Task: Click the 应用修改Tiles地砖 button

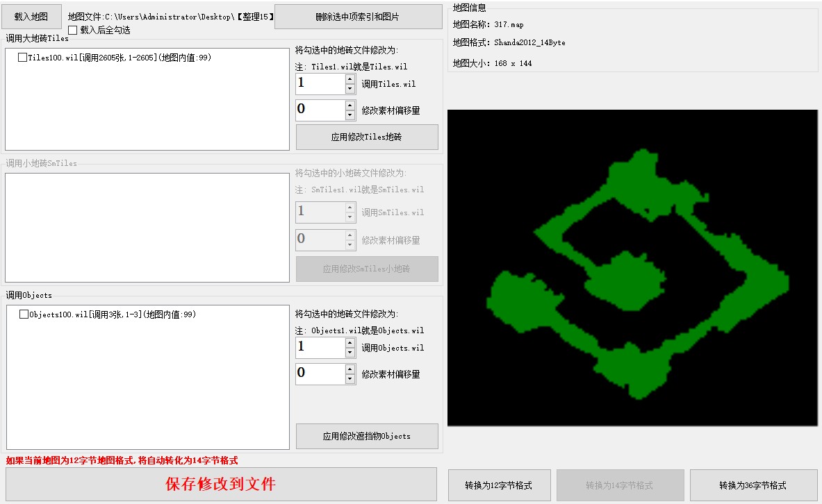Action: 367,137
